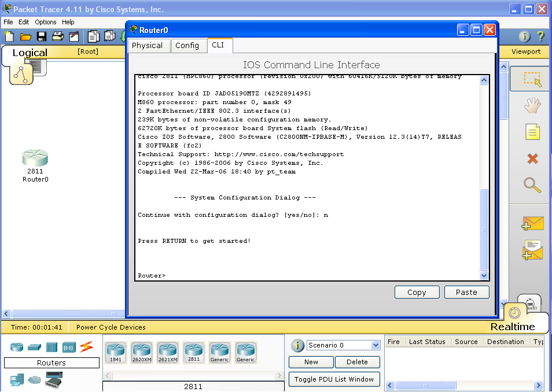The height and width of the screenshot is (392, 552).
Task: Click the Destination column header
Action: pos(506,342)
